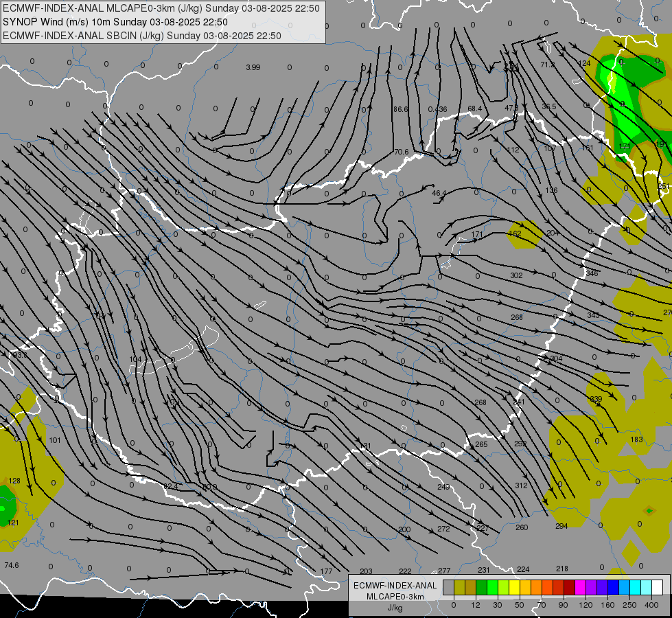Click the map value 343
672x618 pixels.
tap(593, 315)
